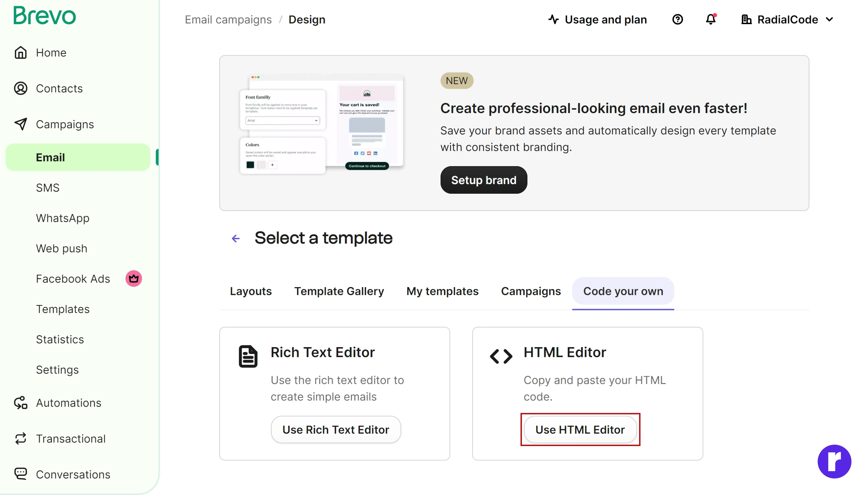
Task: Open Email in the sidebar
Action: [78, 157]
